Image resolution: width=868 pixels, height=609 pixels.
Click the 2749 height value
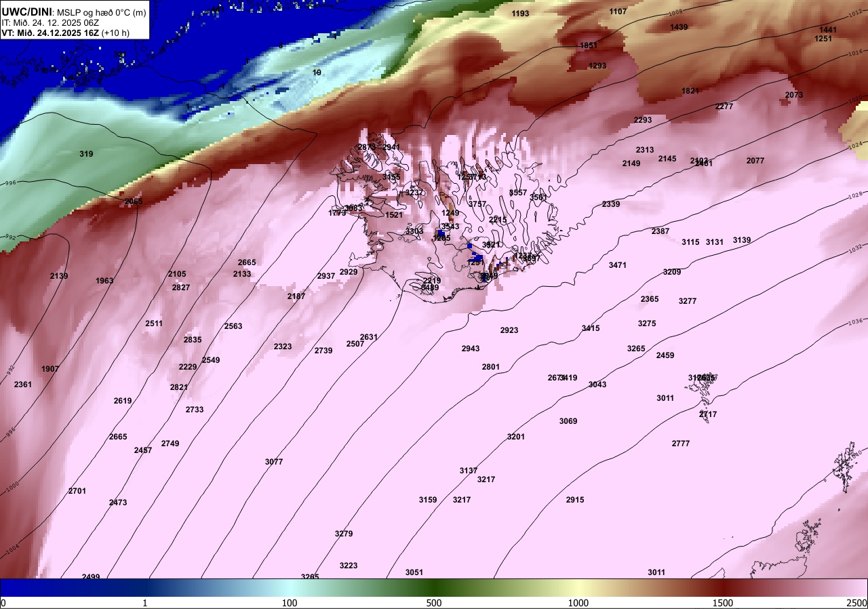click(170, 444)
